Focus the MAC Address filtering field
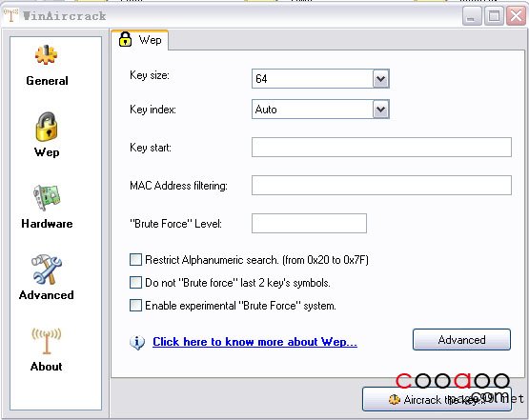The image size is (529, 420). pyautogui.click(x=381, y=185)
